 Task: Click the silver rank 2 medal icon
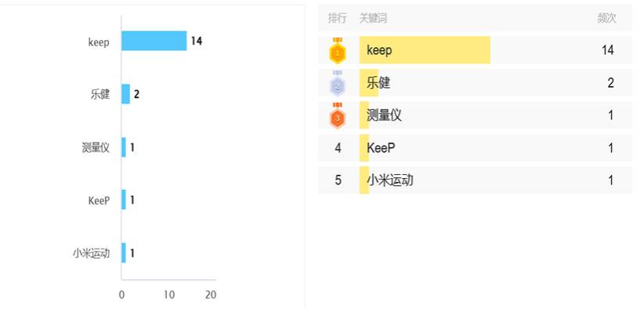pyautogui.click(x=338, y=83)
